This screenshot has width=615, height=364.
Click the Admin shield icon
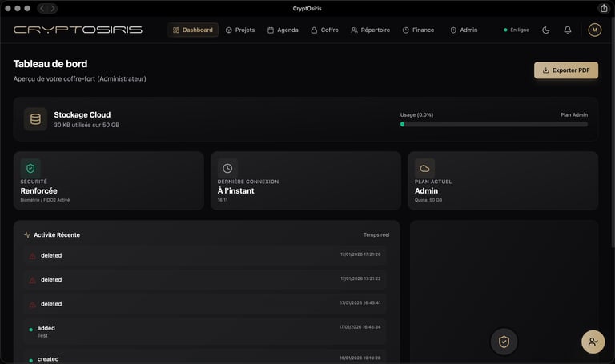point(453,30)
